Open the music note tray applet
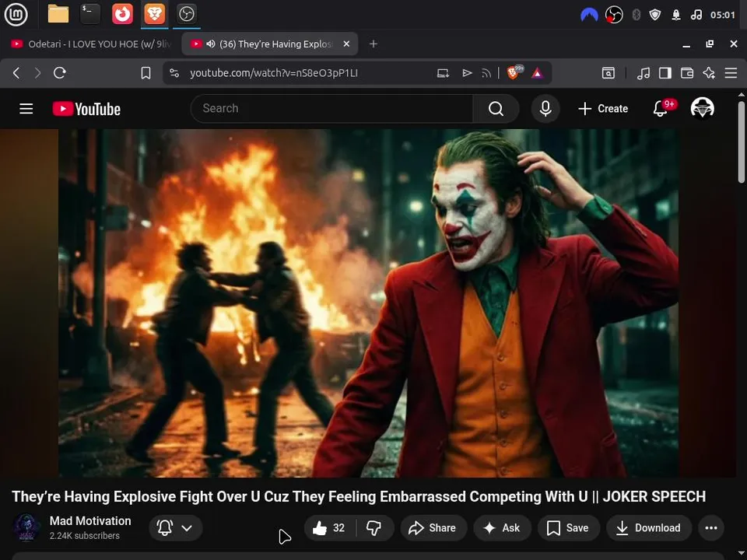Image resolution: width=747 pixels, height=560 pixels. 696,15
